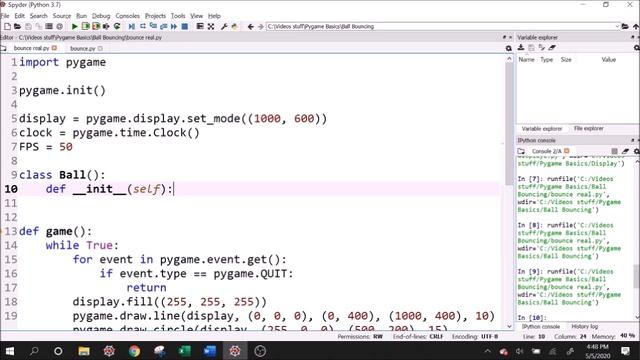Viewport: 640px width, 360px height.
Task: Open Run menu
Action: [82, 16]
